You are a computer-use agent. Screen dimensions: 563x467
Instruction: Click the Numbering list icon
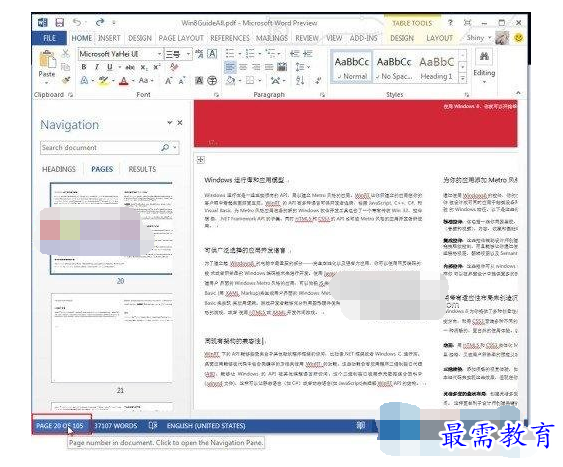pos(250,54)
